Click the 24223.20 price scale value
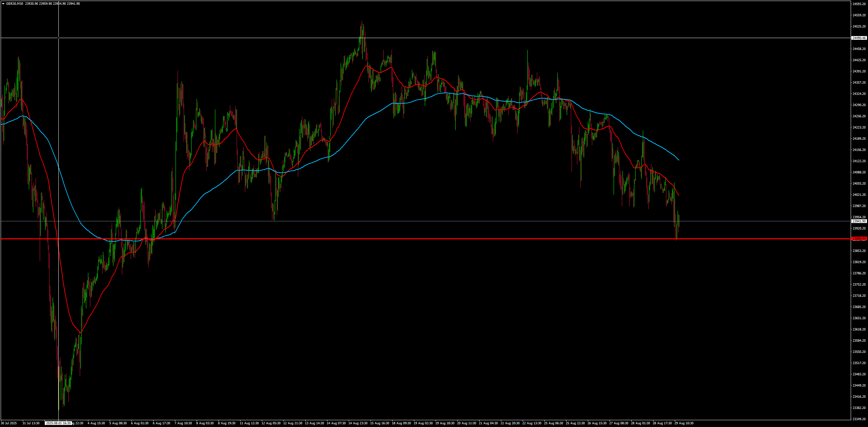This screenshot has width=868, height=427. 859,127
